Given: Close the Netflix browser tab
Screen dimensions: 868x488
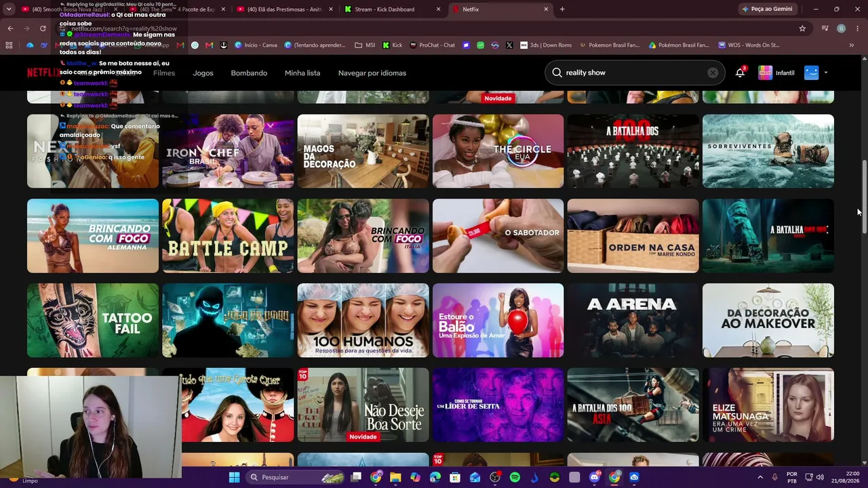Looking at the screenshot, I should pyautogui.click(x=546, y=9).
